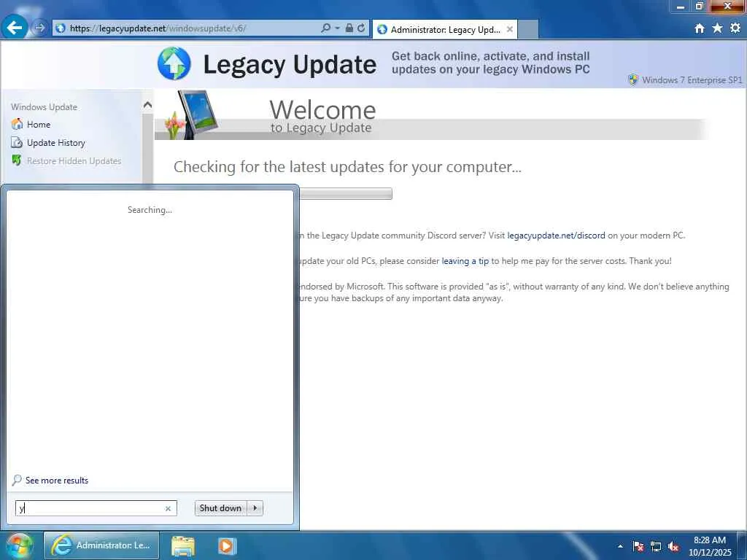Minimize the Internet Explorer window
Image resolution: width=747 pixels, height=560 pixels.
point(681,6)
